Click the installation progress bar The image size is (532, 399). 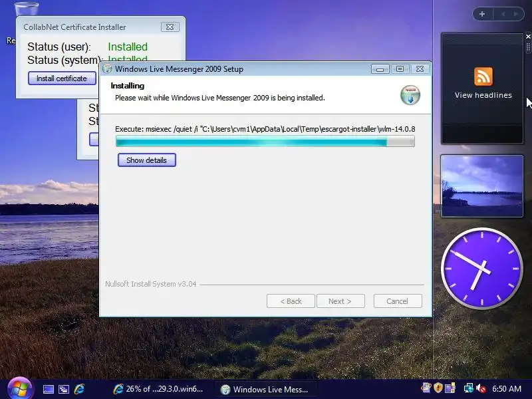[x=265, y=141]
